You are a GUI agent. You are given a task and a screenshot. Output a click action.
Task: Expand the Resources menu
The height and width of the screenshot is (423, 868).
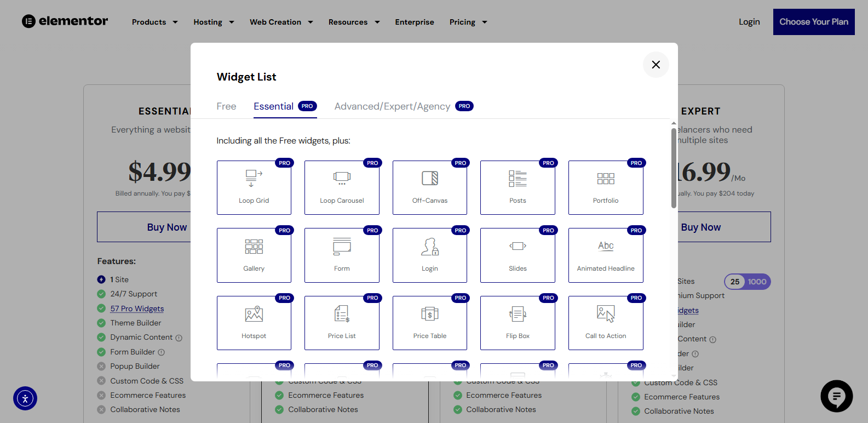[354, 22]
